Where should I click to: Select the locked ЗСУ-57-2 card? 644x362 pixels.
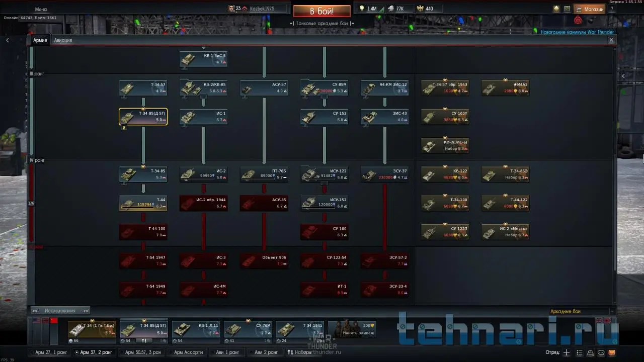coord(385,261)
